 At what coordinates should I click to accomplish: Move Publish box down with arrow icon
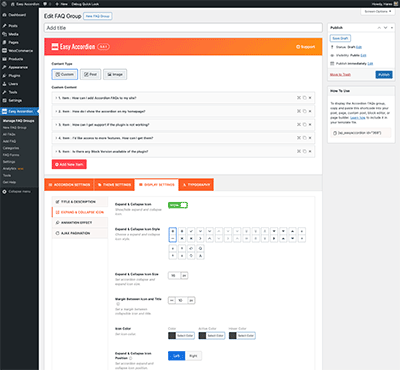pos(385,28)
